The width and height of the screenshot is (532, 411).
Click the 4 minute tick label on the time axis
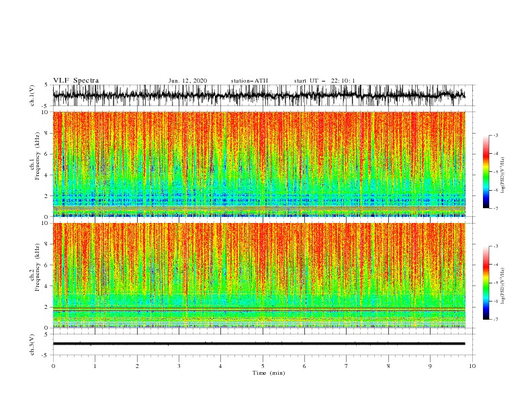220,366
